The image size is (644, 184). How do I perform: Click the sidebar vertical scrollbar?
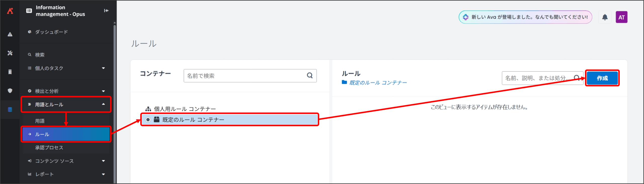tap(115, 101)
